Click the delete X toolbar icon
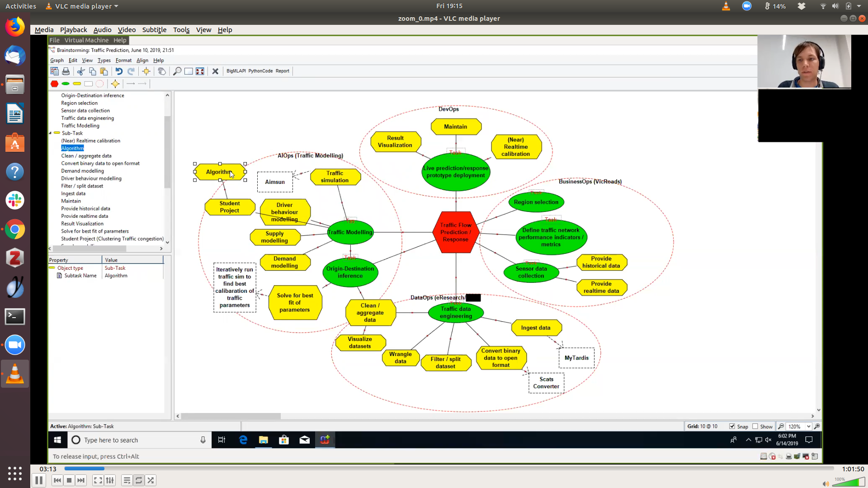 215,71
